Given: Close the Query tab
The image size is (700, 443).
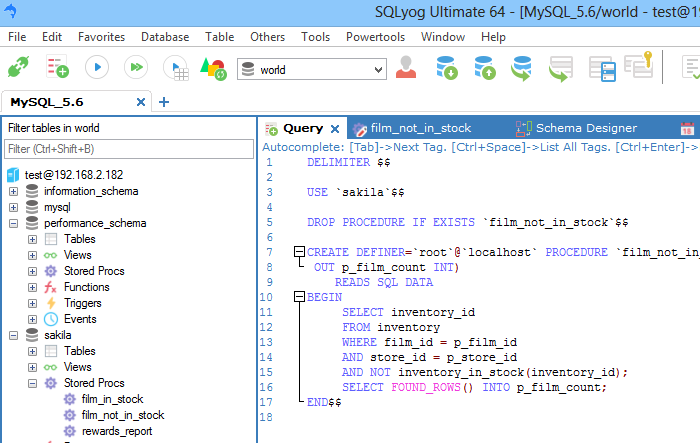Looking at the screenshot, I should pyautogui.click(x=335, y=129).
